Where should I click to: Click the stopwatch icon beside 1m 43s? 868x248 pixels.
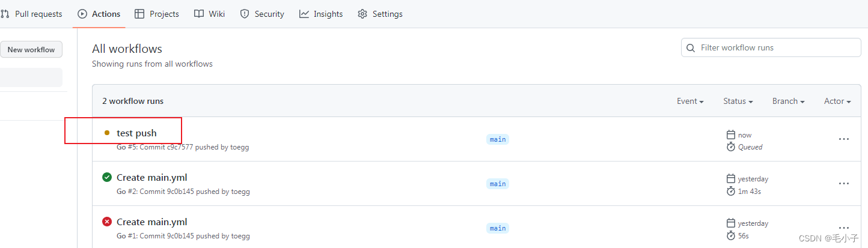731,191
